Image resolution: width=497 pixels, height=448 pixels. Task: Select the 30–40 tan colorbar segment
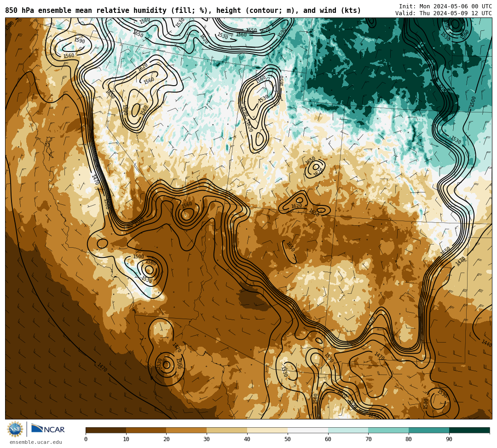tap(227, 430)
